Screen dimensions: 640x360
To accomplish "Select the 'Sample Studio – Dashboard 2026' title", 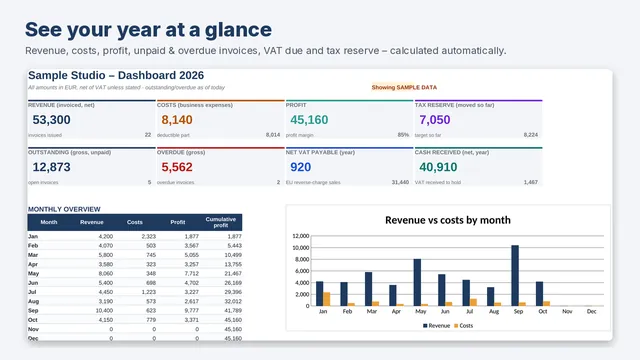I will pyautogui.click(x=116, y=75).
